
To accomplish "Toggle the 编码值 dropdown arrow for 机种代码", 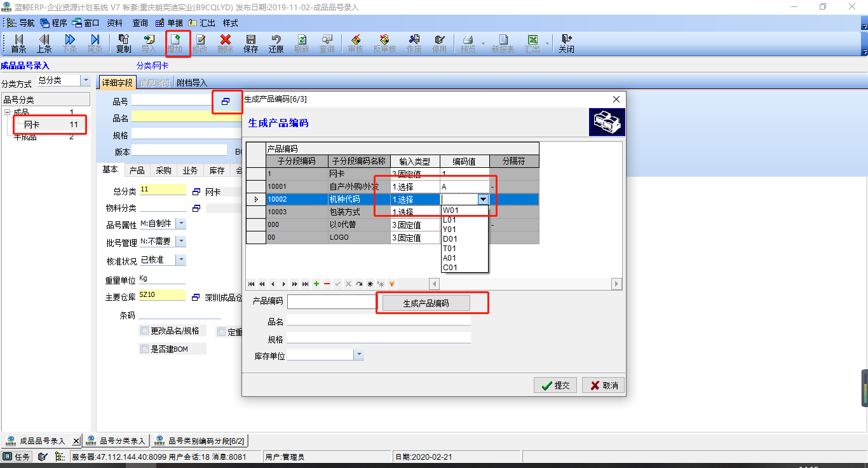I will (483, 200).
